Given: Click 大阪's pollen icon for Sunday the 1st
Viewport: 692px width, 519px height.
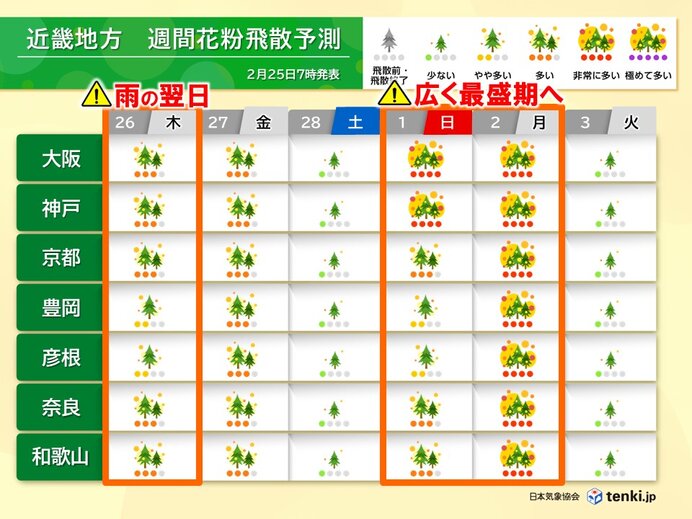Looking at the screenshot, I should 427,158.
